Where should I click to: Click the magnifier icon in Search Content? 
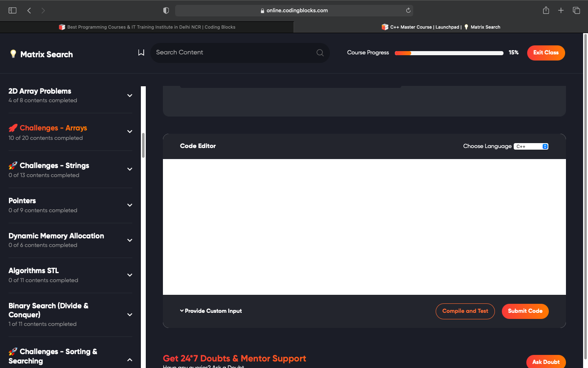[320, 53]
